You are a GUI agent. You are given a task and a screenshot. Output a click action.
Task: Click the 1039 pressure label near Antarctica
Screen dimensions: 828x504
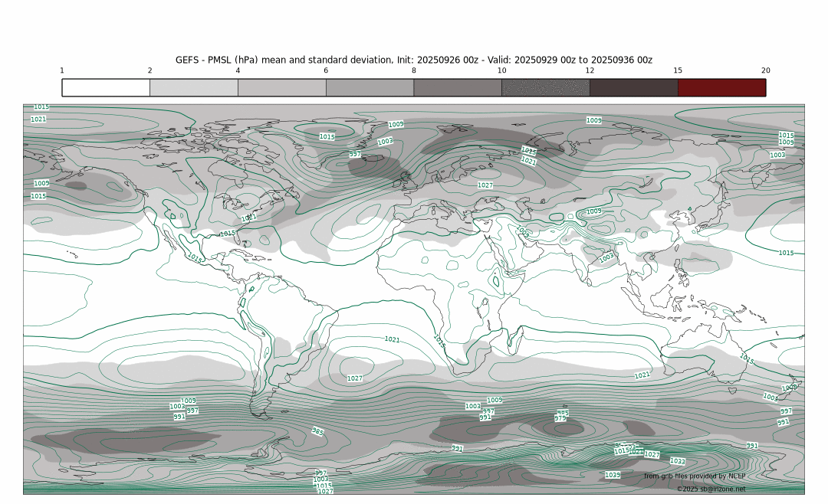point(612,475)
